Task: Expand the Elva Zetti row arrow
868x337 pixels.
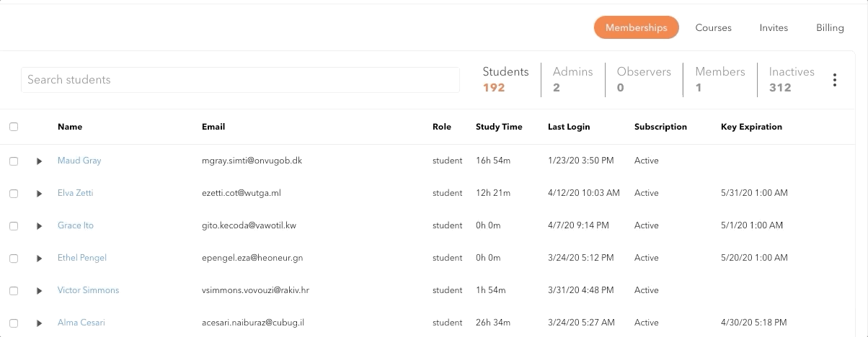Action: tap(40, 194)
